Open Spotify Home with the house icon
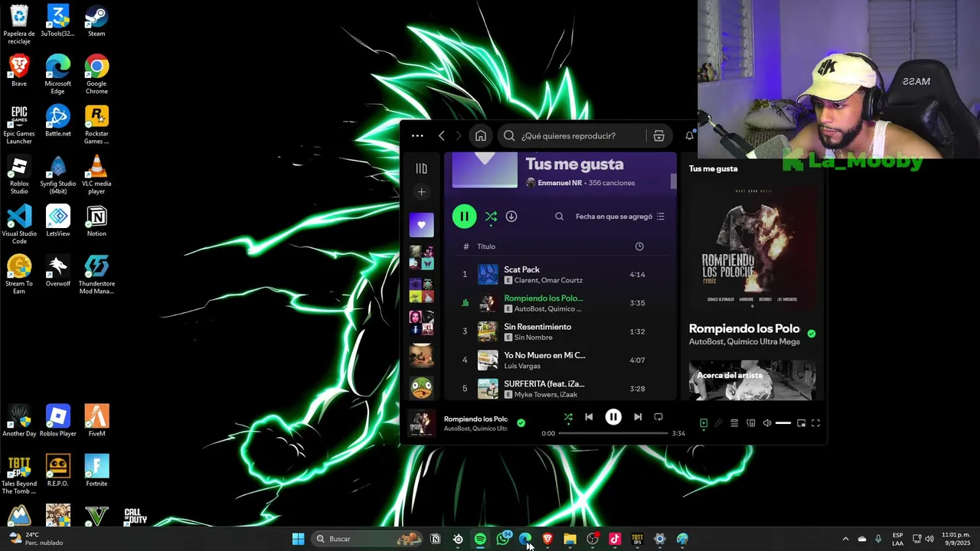Screen dimensions: 980x551 (481, 135)
